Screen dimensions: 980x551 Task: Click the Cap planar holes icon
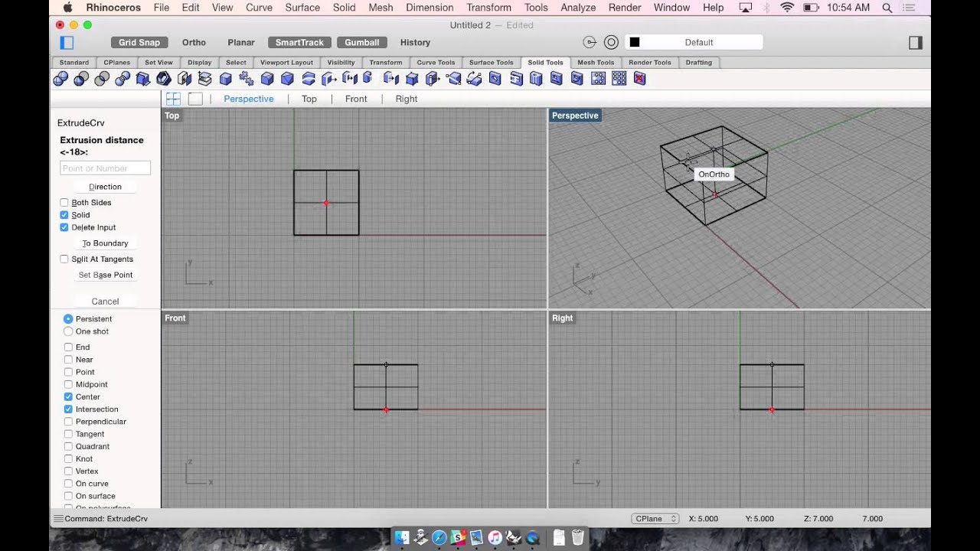tap(184, 79)
